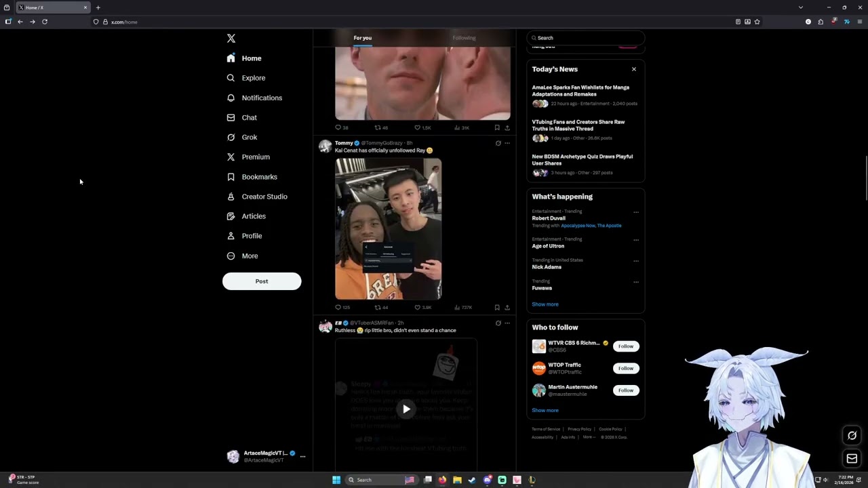Go back in the browser
Screen dimensions: 868x488
pos(20,22)
